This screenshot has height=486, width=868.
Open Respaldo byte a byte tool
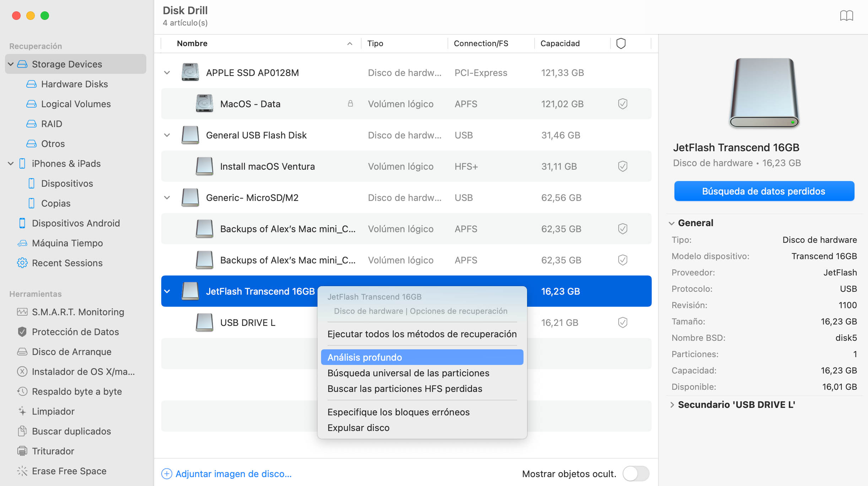tap(77, 392)
